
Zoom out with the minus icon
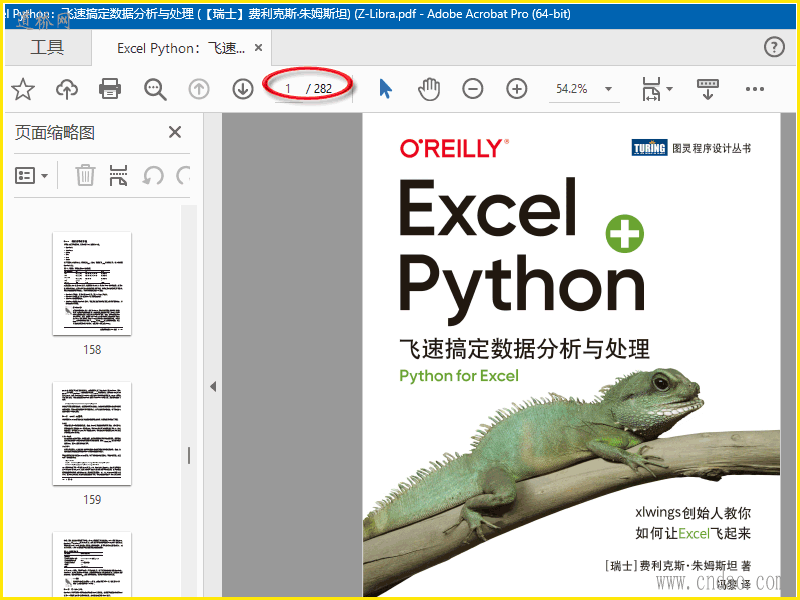472,89
